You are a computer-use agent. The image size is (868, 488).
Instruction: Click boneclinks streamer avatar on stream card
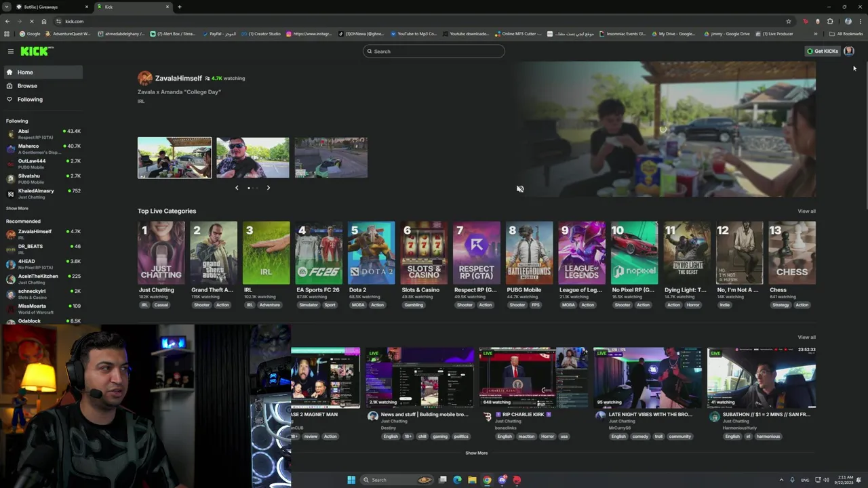(x=487, y=417)
